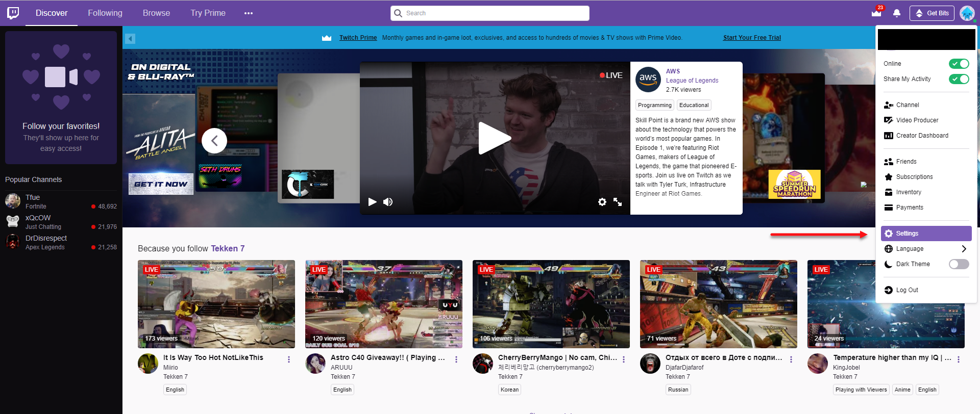Viewport: 980px width, 414px height.
Task: Expand the Language submenu chevron
Action: (x=964, y=249)
